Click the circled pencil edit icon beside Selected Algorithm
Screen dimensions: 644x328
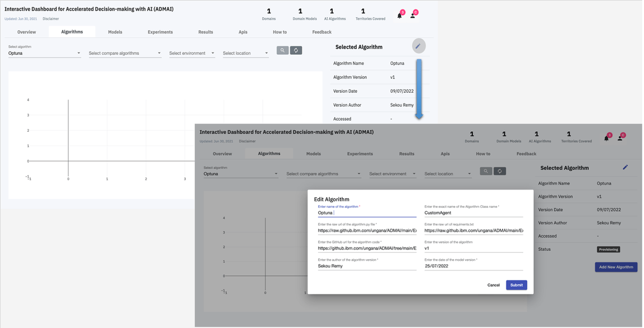pyautogui.click(x=418, y=46)
